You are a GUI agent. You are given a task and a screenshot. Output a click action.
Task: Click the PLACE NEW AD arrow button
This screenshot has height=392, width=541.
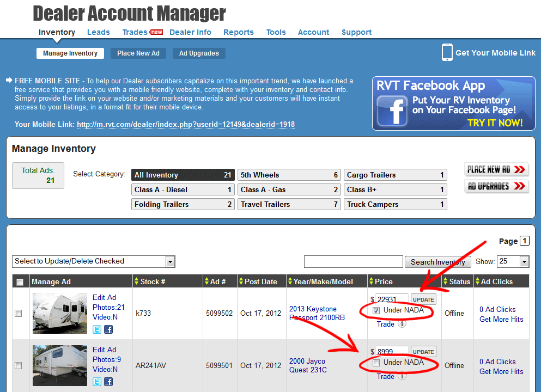[496, 169]
